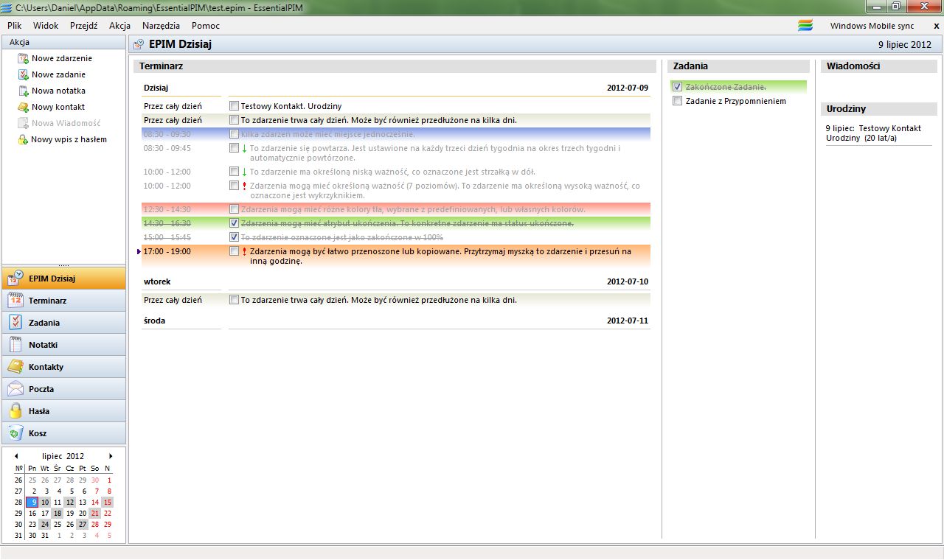
Task: Open the Przejdź menu
Action: click(x=83, y=26)
